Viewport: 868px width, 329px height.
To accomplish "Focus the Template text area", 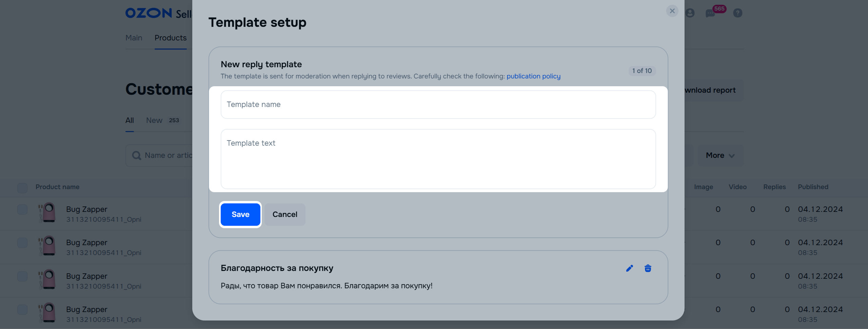I will (x=438, y=159).
